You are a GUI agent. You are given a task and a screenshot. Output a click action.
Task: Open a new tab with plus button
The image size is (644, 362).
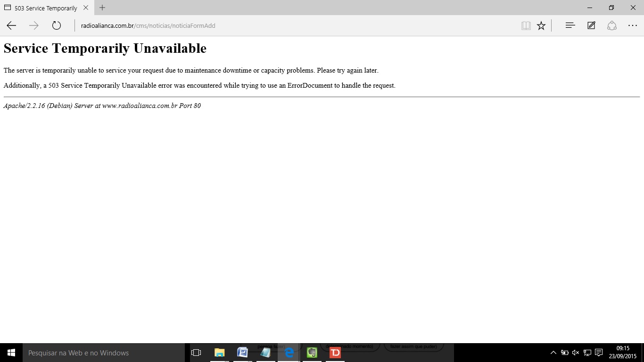[x=102, y=8]
